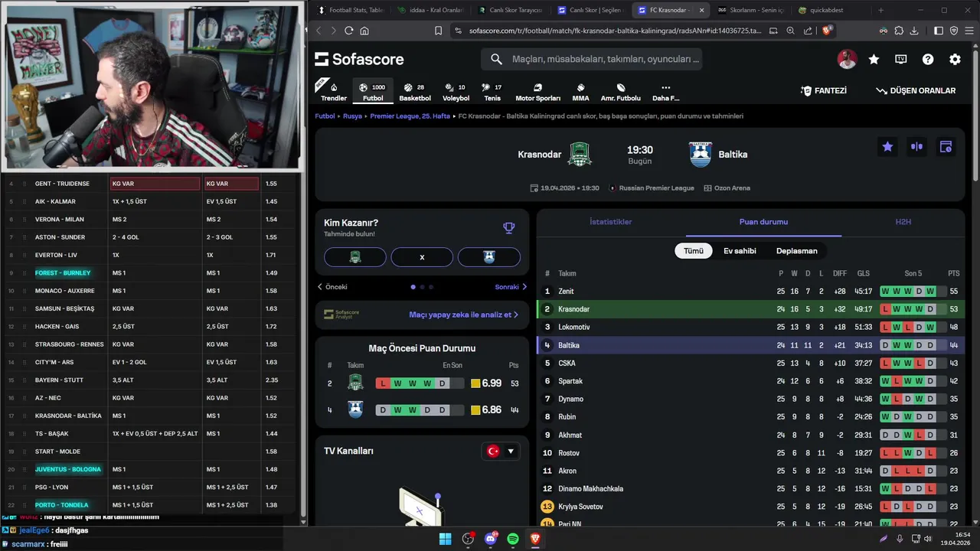Screen dimensions: 980x551
Task: Open the help question mark icon
Action: tap(928, 59)
